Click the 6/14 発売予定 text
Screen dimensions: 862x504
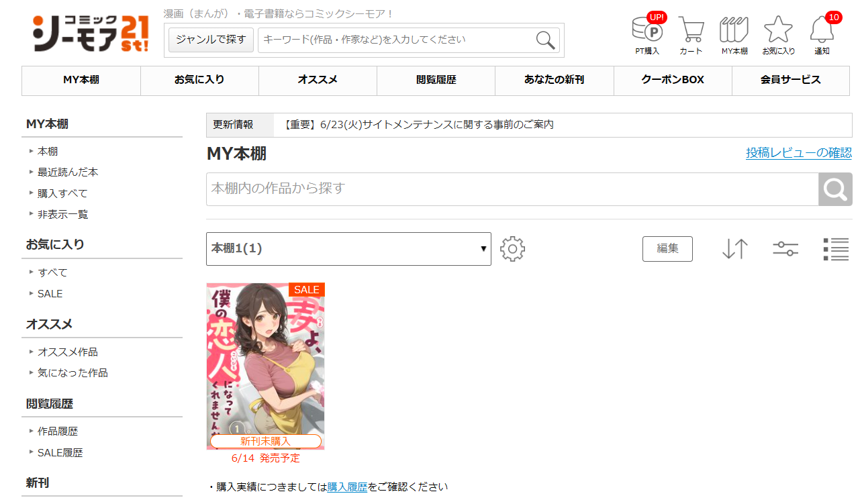click(x=266, y=458)
